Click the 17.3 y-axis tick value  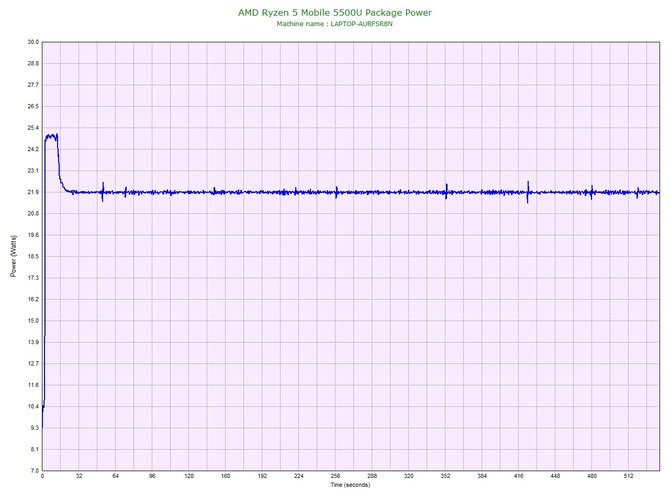33,278
